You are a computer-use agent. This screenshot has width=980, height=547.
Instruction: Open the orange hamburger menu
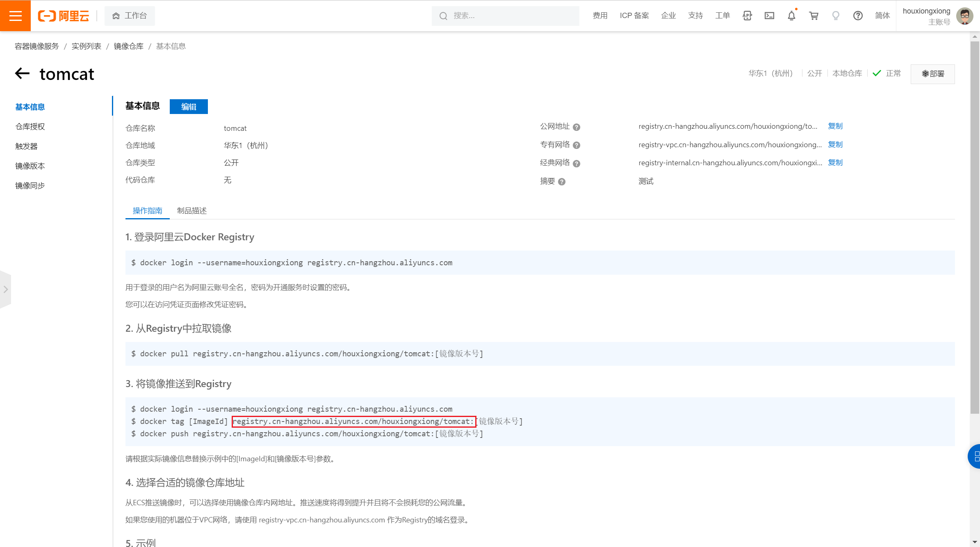tap(15, 16)
